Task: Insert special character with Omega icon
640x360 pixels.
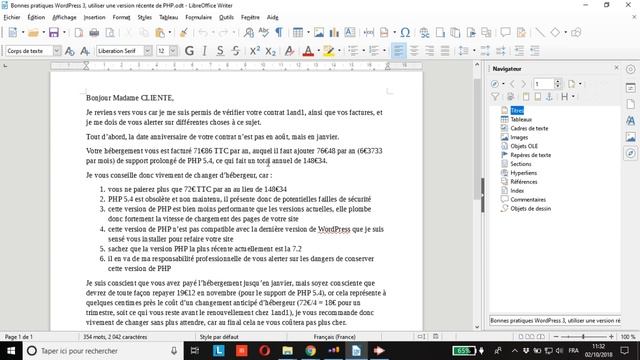Action: (405, 33)
